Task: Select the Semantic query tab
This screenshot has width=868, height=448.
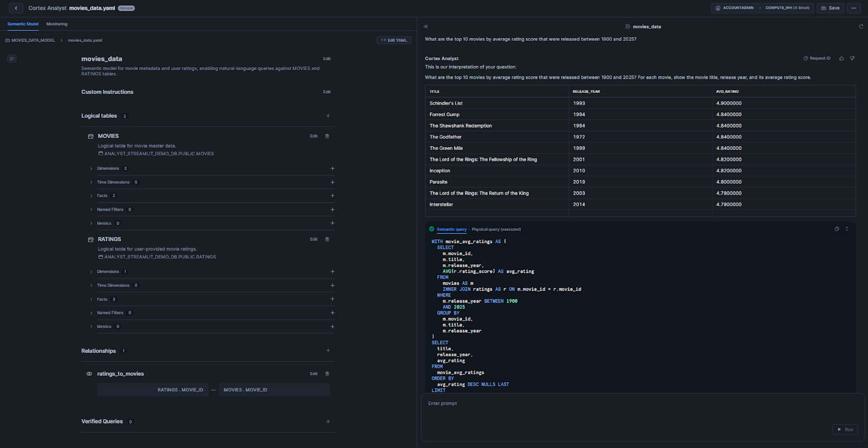Action: (x=451, y=229)
